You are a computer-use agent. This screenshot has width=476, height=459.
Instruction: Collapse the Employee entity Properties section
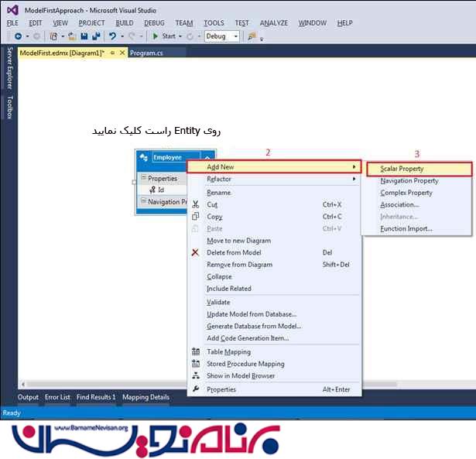(x=143, y=178)
